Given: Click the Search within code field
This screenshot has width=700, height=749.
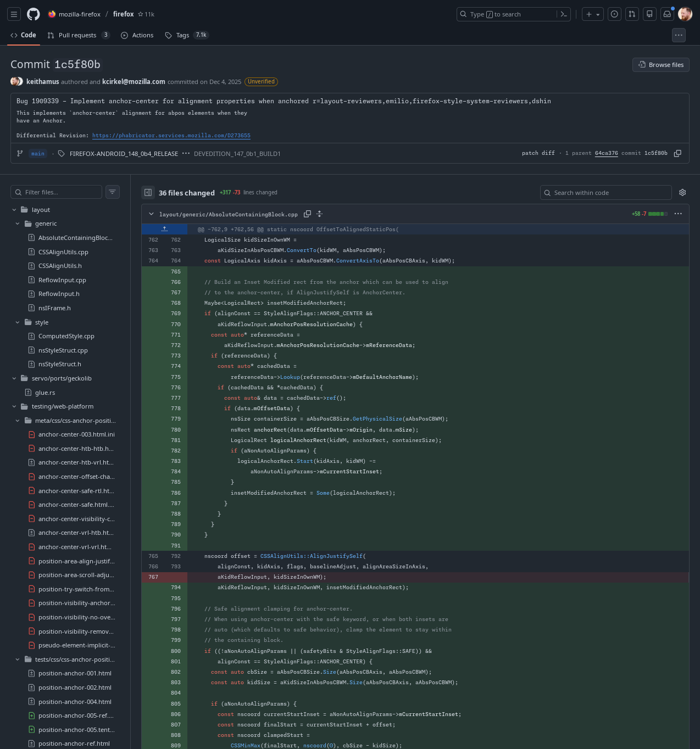Looking at the screenshot, I should click(605, 193).
